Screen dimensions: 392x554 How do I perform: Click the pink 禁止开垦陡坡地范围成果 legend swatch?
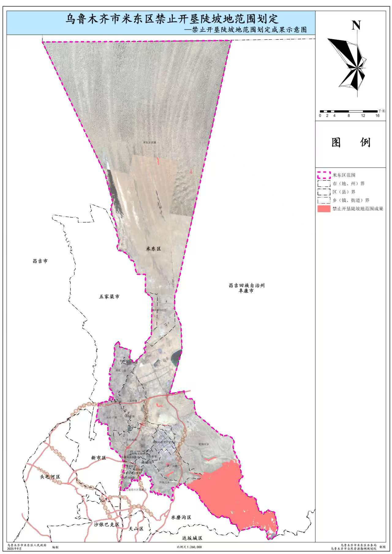[x=323, y=209]
